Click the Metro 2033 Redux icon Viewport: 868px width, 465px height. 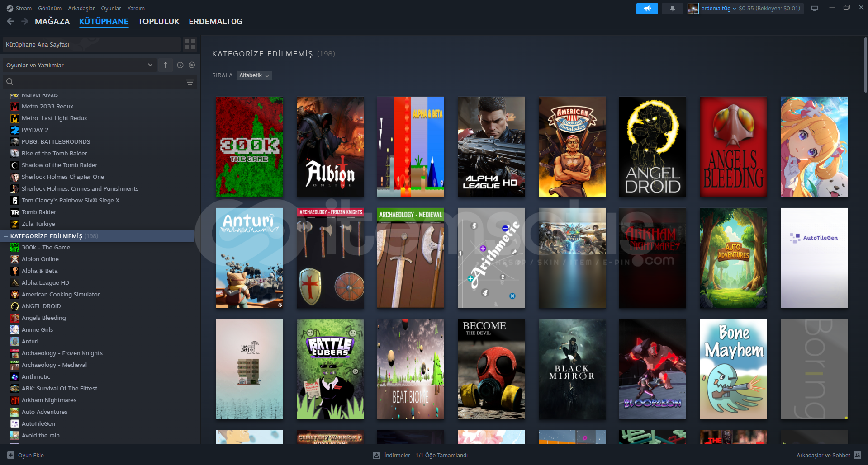(15, 106)
